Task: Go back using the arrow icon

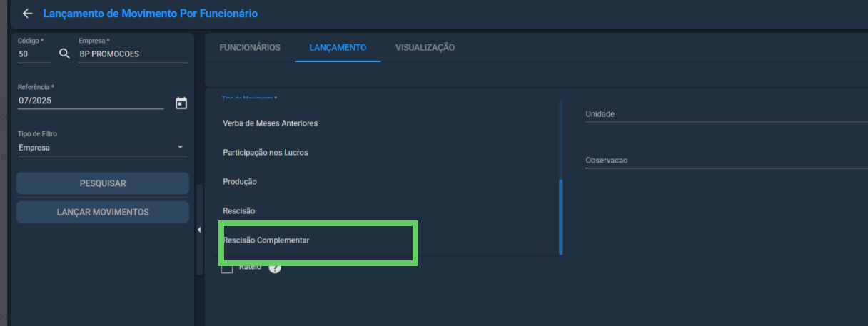Action: [x=28, y=14]
